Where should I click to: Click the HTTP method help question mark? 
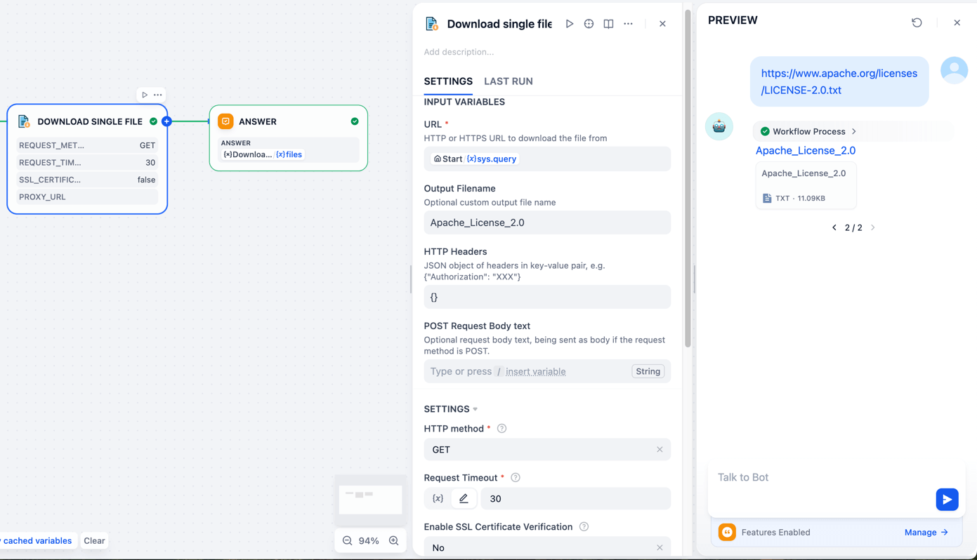pyautogui.click(x=501, y=429)
